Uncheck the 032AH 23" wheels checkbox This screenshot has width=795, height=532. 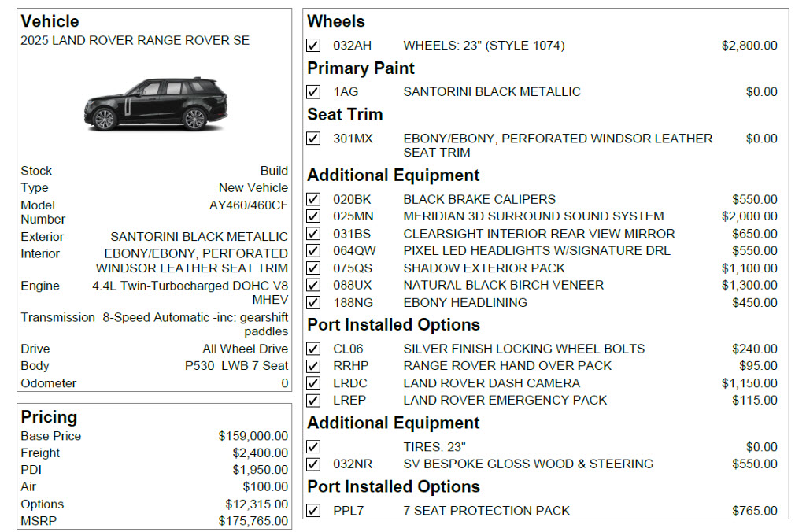point(313,45)
